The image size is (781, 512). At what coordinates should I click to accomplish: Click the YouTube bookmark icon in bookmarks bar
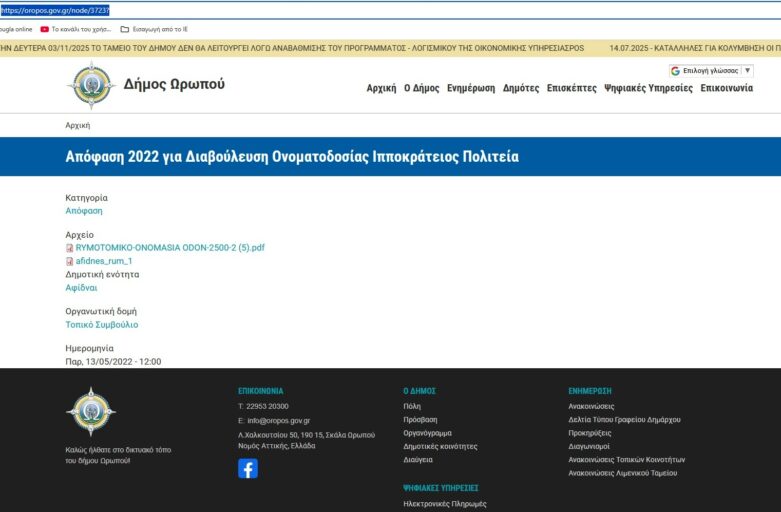click(44, 29)
